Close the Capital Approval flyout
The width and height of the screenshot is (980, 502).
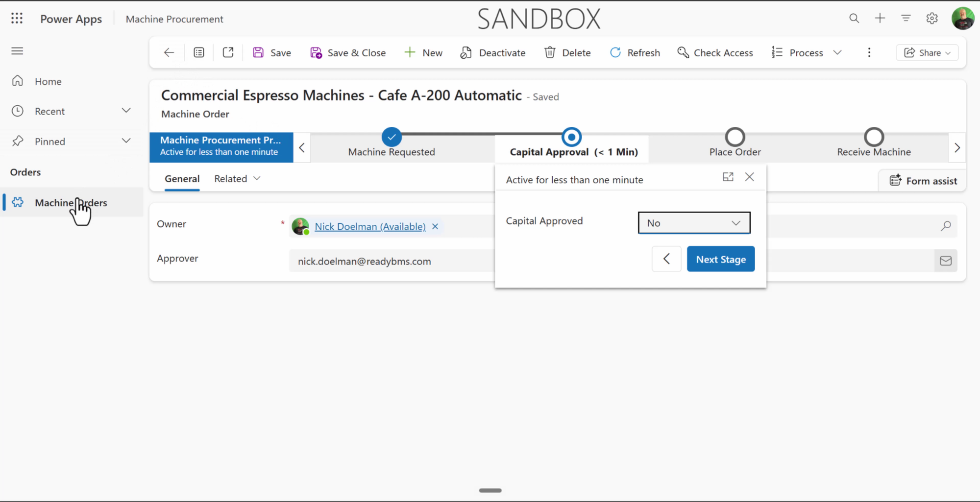pyautogui.click(x=750, y=177)
